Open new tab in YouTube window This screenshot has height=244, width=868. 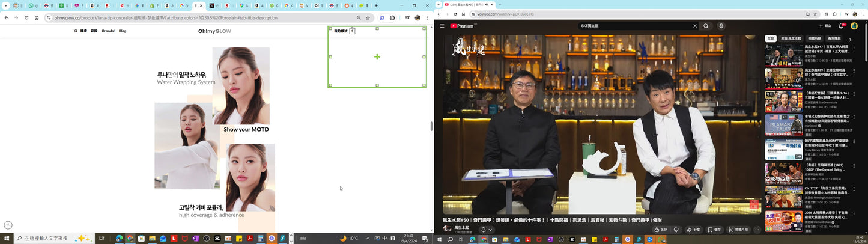tap(499, 5)
